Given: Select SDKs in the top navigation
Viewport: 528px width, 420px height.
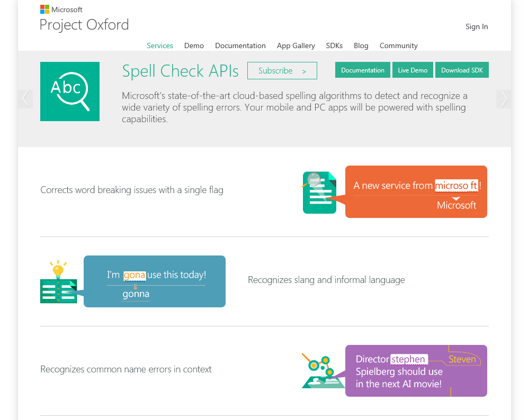Looking at the screenshot, I should [x=334, y=45].
